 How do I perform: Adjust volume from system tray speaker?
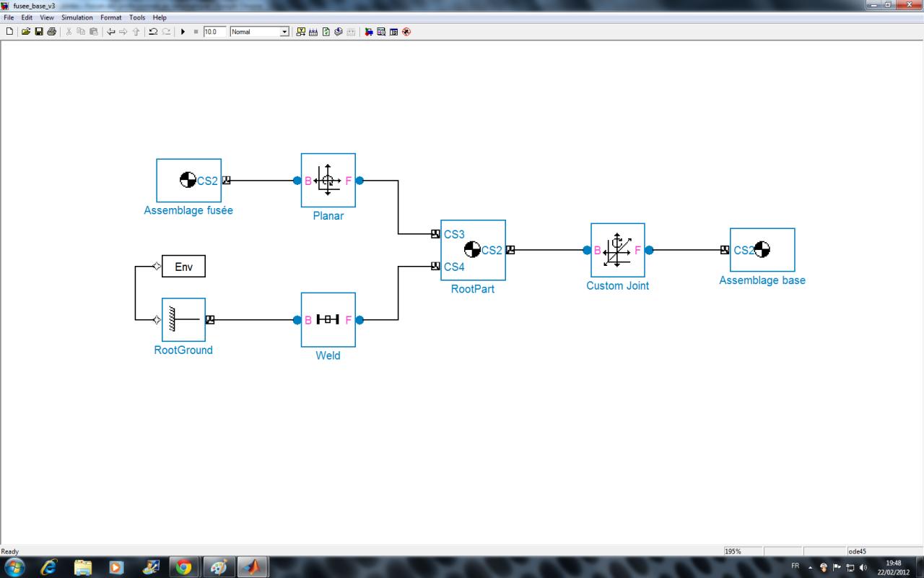tap(863, 567)
